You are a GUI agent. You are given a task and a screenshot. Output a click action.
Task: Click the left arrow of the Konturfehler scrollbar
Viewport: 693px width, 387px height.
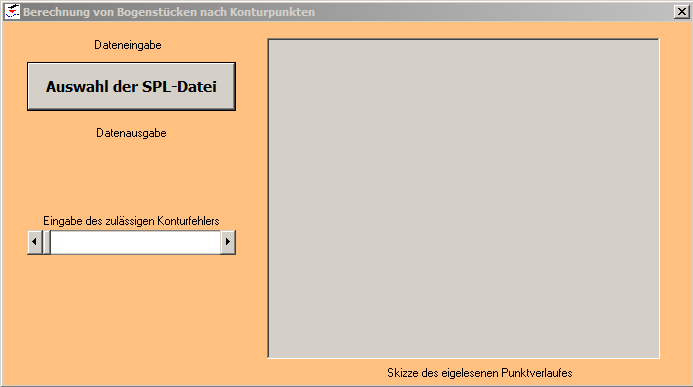(x=34, y=242)
